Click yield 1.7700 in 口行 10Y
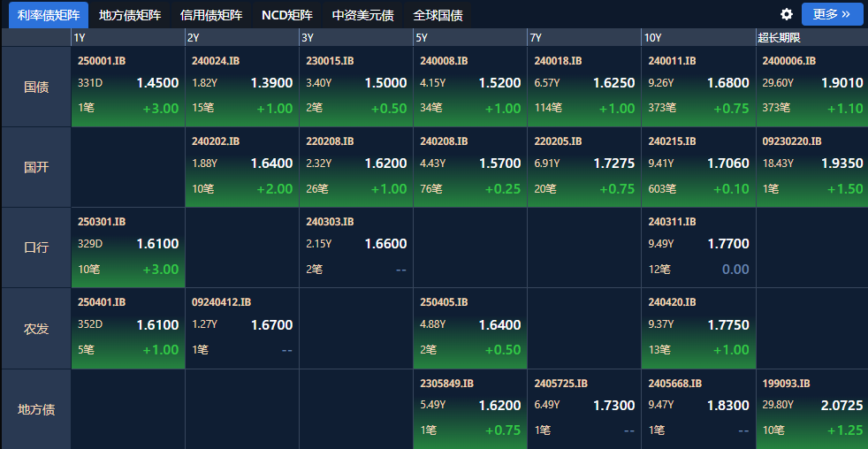The width and height of the screenshot is (868, 449). coord(728,244)
